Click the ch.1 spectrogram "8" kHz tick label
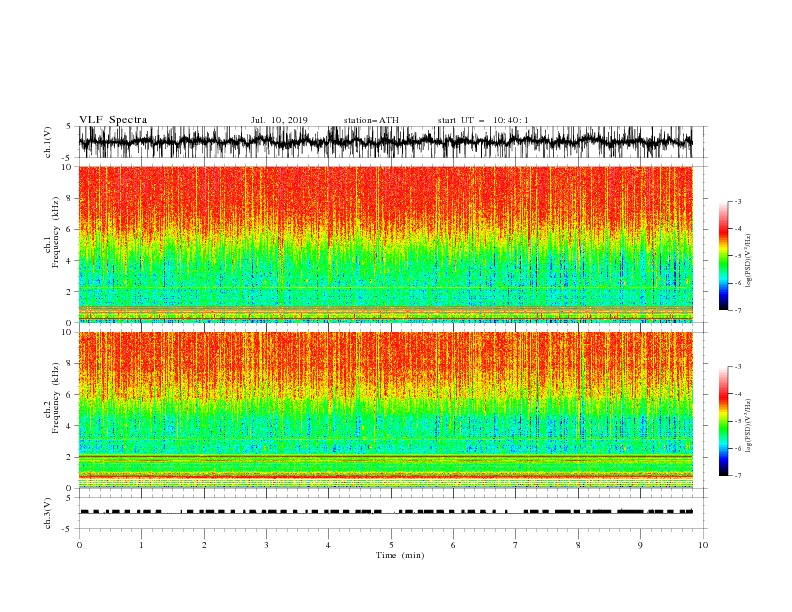Screen dimensions: 792x612 click(70, 198)
